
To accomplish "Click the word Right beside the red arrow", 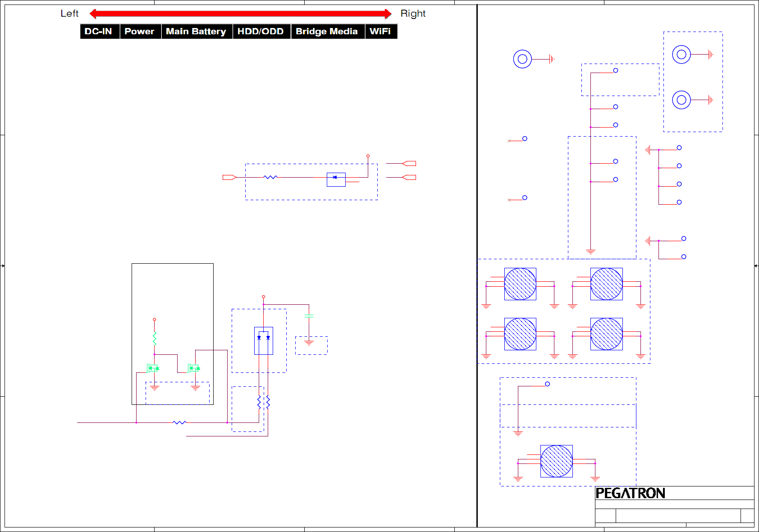I will pyautogui.click(x=413, y=14).
